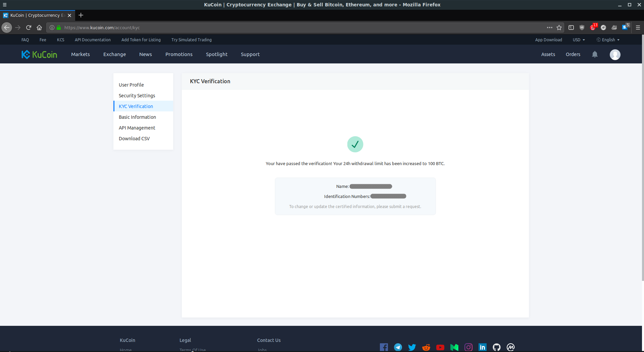Image resolution: width=644 pixels, height=352 pixels.
Task: Open the blue S extension icon
Action: 625,27
